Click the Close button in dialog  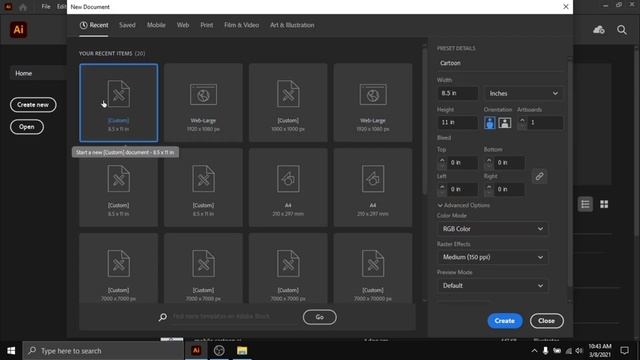tap(547, 321)
